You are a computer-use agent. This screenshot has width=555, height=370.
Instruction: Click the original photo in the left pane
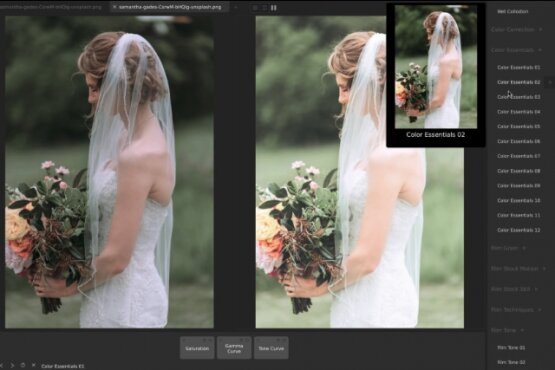click(109, 172)
